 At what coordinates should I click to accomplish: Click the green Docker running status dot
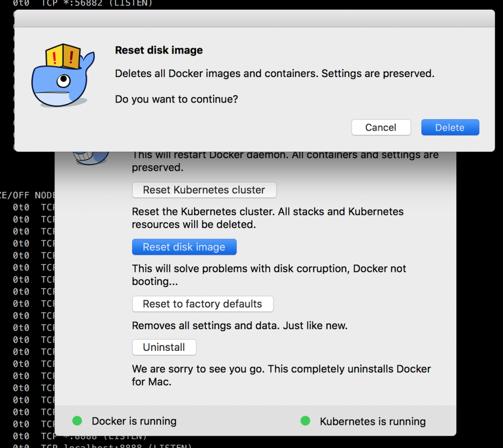(77, 421)
